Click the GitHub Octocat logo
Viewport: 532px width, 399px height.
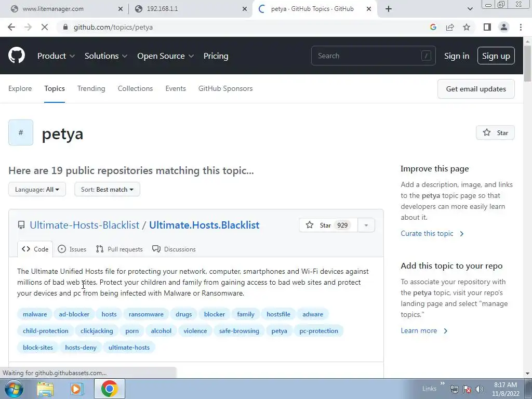point(17,56)
